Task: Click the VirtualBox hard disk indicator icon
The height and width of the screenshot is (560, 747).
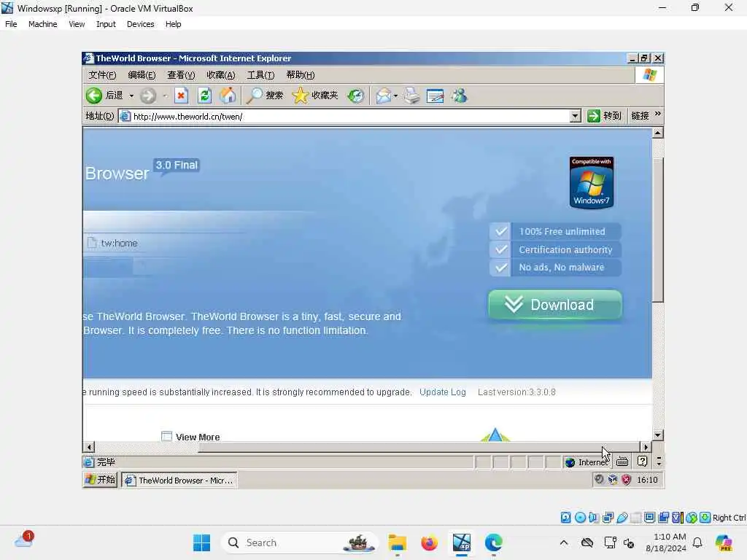Action: pyautogui.click(x=565, y=518)
